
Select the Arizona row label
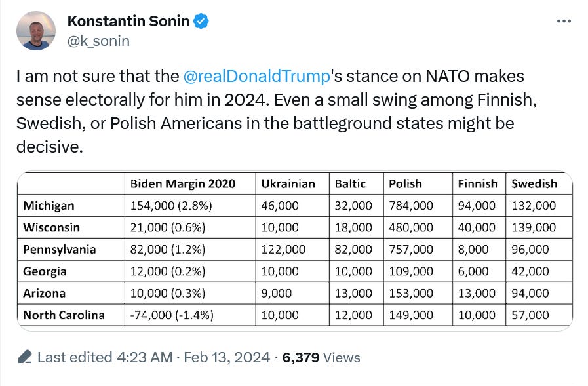(45, 293)
